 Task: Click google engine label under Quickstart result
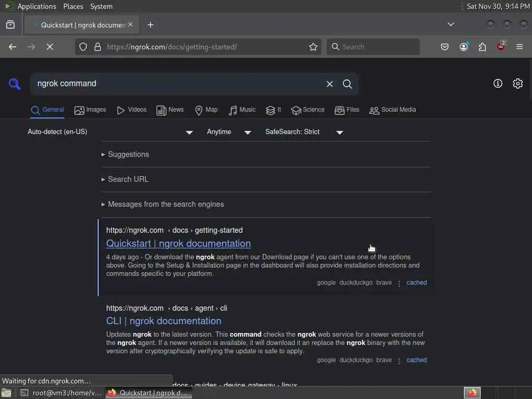pyautogui.click(x=326, y=283)
